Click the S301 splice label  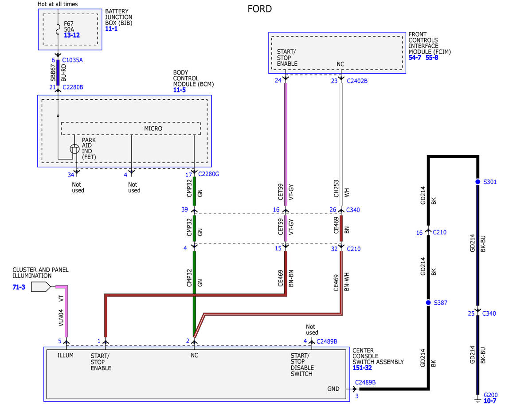[490, 182]
